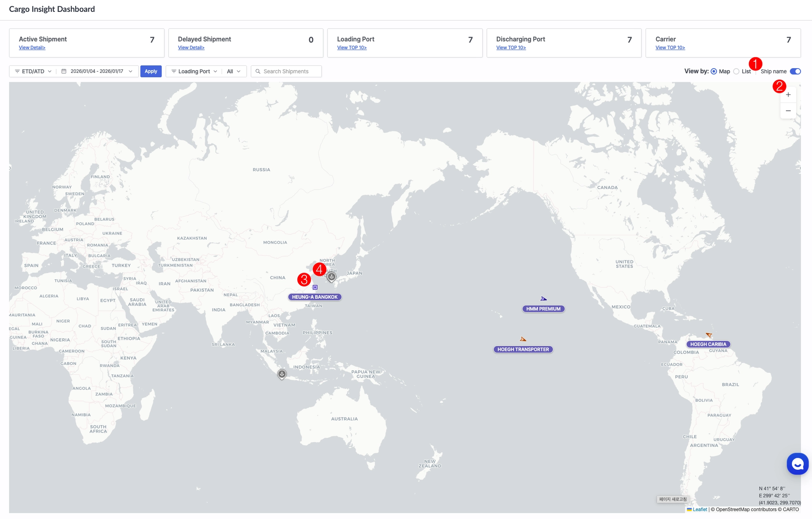The image size is (812, 519).
Task: Click the anchor port marker near Indonesia
Action: [x=282, y=374]
